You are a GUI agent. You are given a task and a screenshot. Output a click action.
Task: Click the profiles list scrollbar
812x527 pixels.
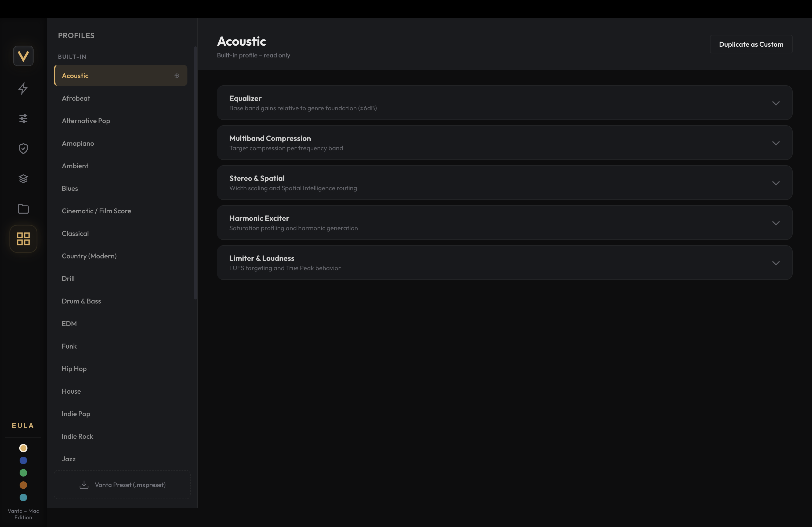pos(195,170)
